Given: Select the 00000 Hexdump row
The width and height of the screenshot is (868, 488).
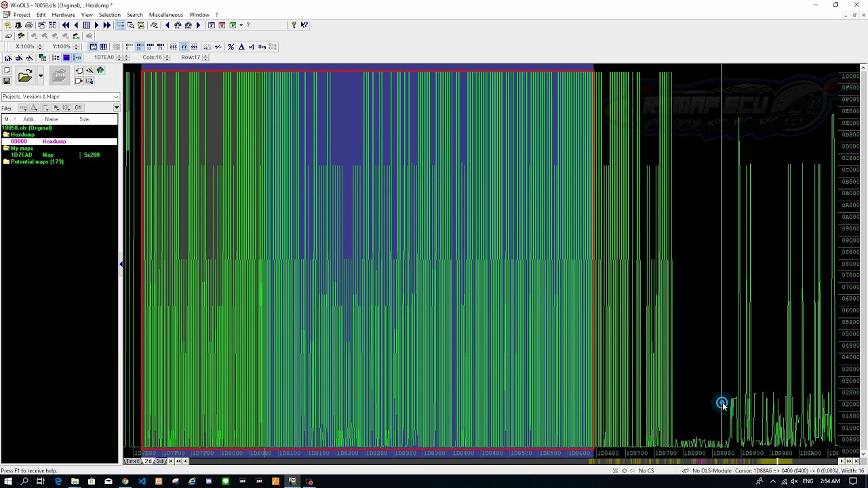Looking at the screenshot, I should (x=59, y=142).
